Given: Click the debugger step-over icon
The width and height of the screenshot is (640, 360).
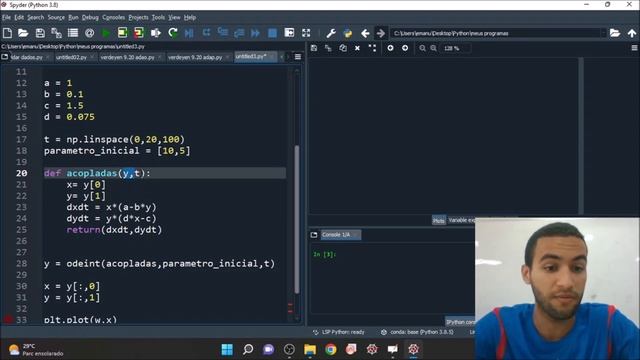Looking at the screenshot, I should (206, 33).
